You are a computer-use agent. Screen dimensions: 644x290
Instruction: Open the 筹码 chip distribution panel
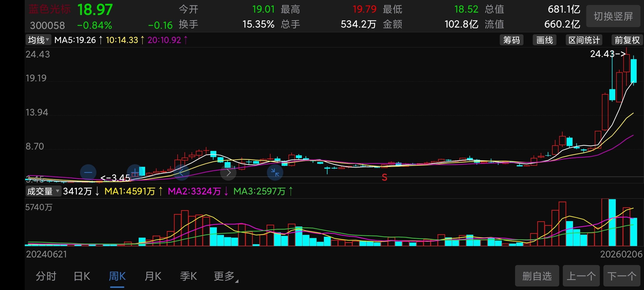click(x=511, y=40)
